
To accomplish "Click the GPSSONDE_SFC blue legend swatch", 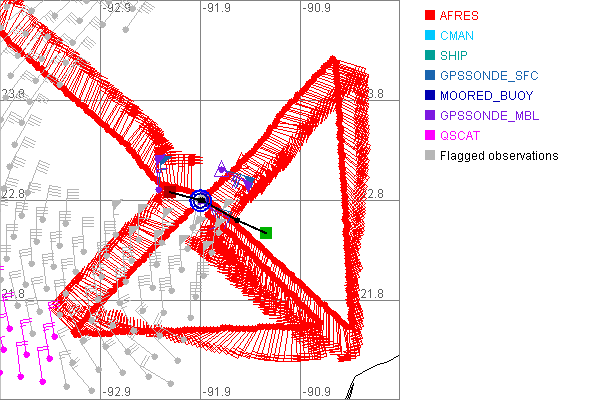I will click(430, 76).
